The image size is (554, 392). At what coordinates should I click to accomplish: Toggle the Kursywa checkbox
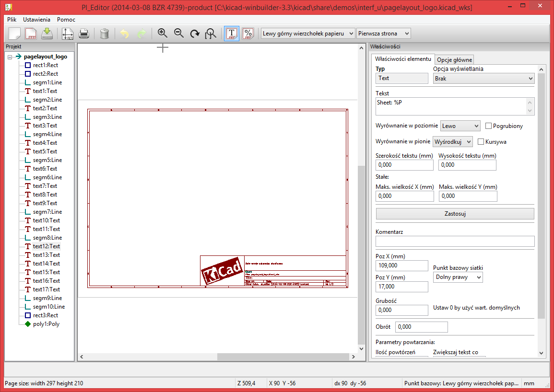click(481, 142)
